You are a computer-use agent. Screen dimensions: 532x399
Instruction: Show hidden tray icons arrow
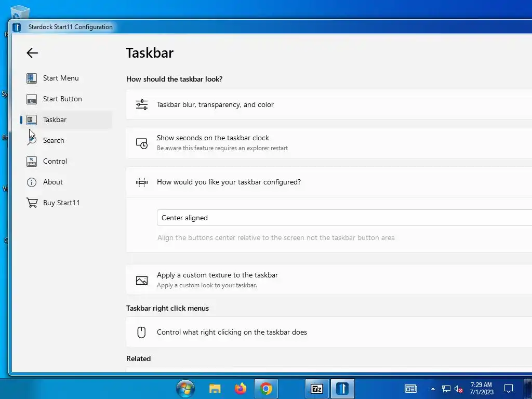click(433, 389)
